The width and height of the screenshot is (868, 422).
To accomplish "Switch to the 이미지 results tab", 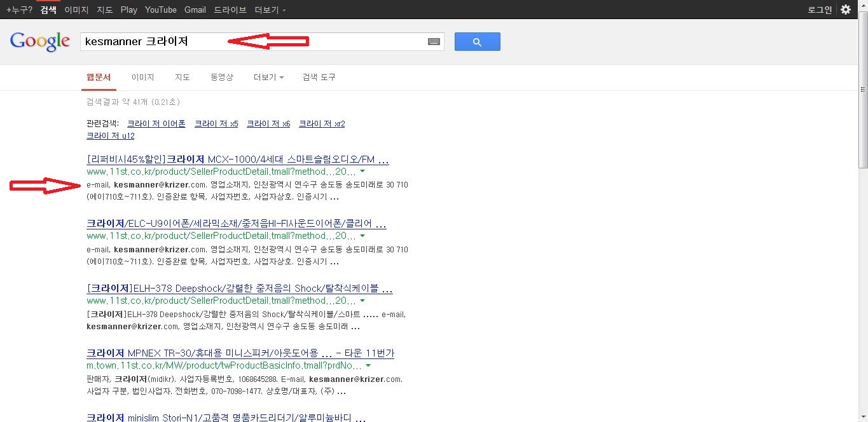I will coord(143,77).
